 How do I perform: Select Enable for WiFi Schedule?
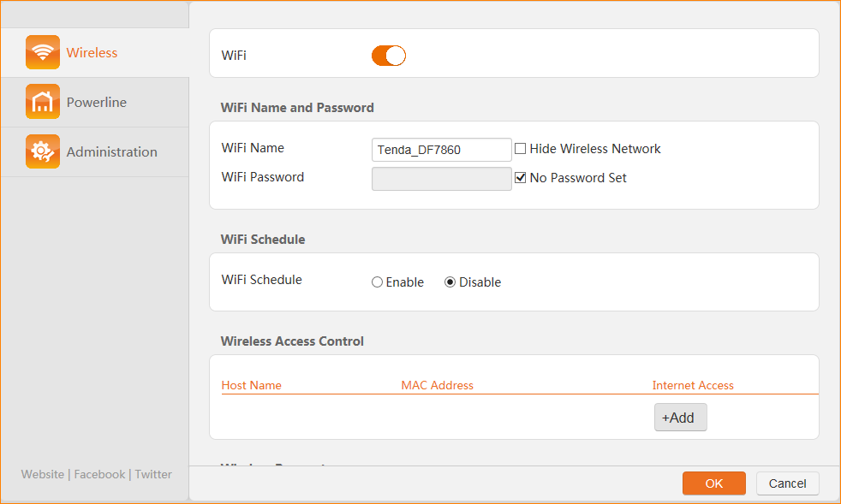click(377, 282)
